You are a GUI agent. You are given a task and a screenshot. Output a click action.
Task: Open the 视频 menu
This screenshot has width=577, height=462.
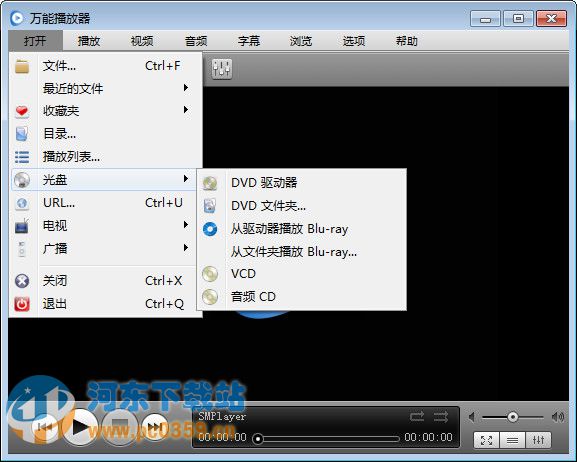coord(142,40)
